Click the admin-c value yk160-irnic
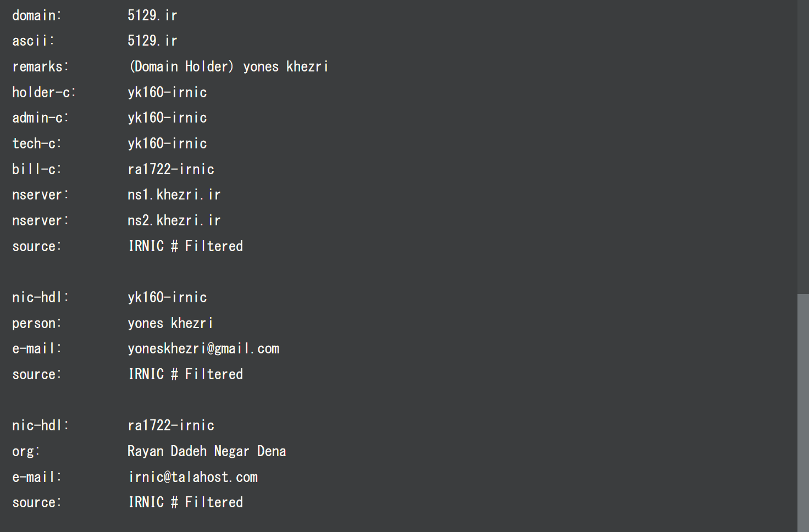This screenshot has width=809, height=532. coord(167,118)
